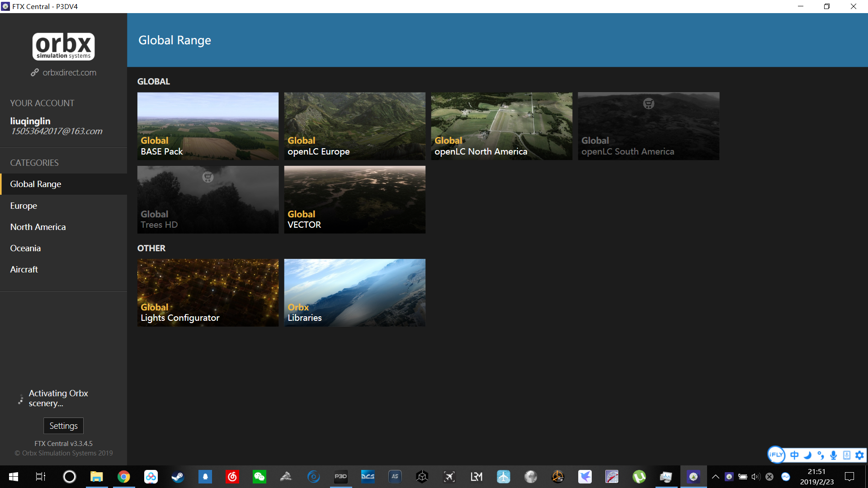The width and height of the screenshot is (868, 488).
Task: Open NetEase Cloud Music from the taskbar
Action: click(x=232, y=477)
